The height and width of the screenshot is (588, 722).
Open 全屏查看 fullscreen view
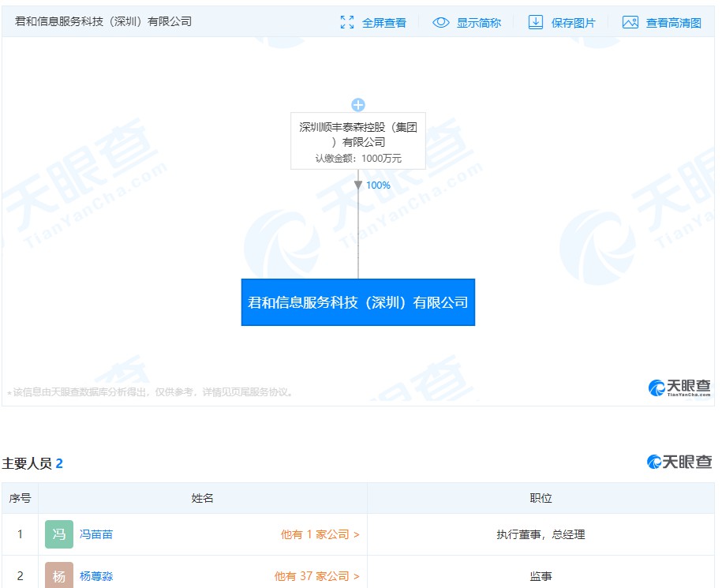(x=384, y=23)
